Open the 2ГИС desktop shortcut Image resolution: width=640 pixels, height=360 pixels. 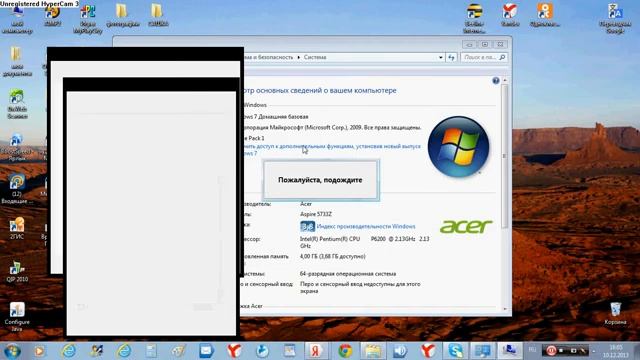coord(17,229)
